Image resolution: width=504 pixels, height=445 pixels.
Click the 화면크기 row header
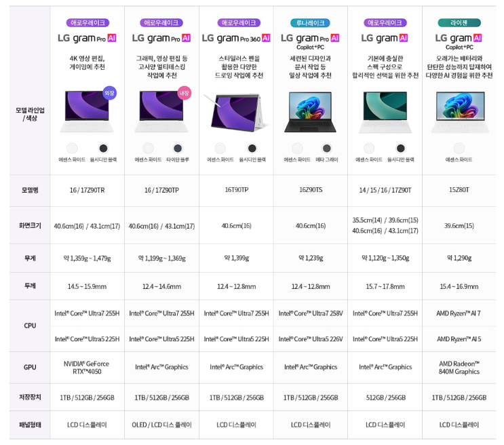[x=30, y=225]
